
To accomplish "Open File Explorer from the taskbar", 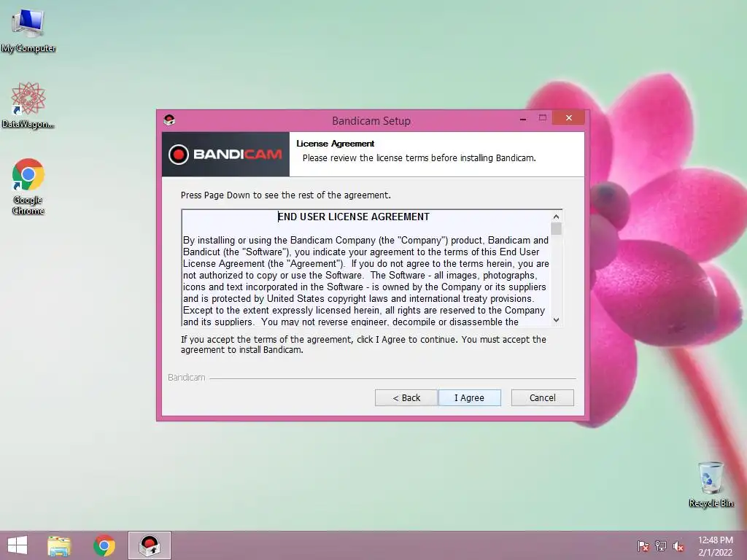I will point(59,545).
